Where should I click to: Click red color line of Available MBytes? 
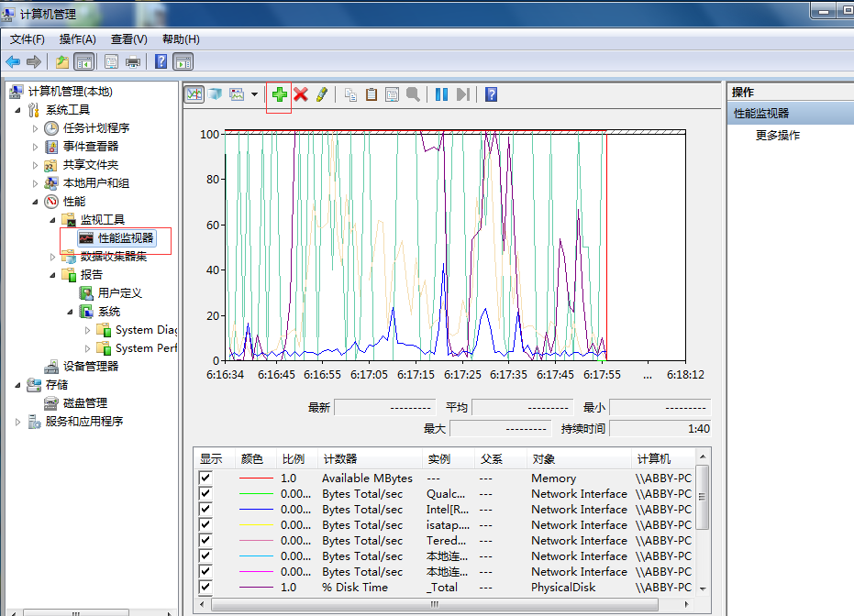click(x=256, y=478)
